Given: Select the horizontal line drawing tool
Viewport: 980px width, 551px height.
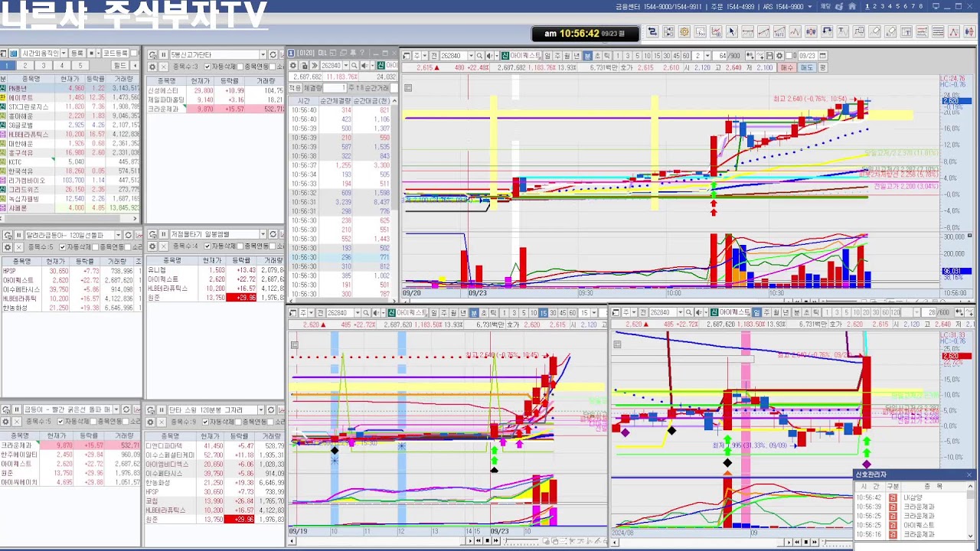Looking at the screenshot, I should [747, 31].
